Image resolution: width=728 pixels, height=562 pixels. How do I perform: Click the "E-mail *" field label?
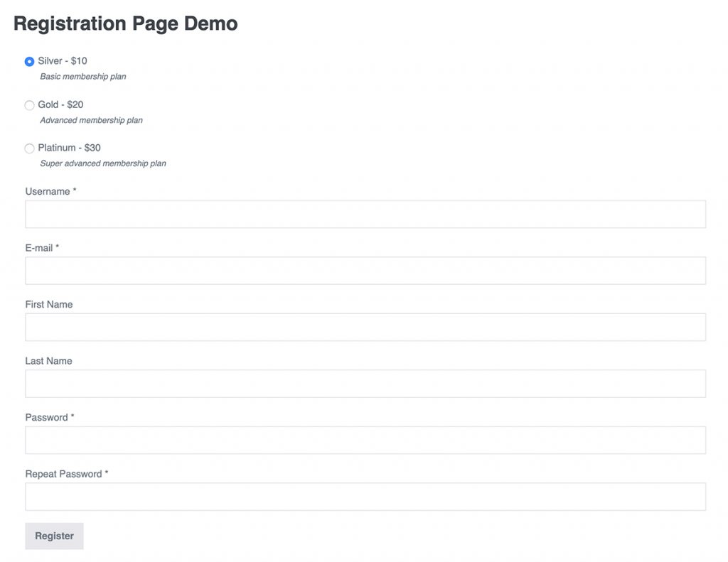(x=42, y=248)
